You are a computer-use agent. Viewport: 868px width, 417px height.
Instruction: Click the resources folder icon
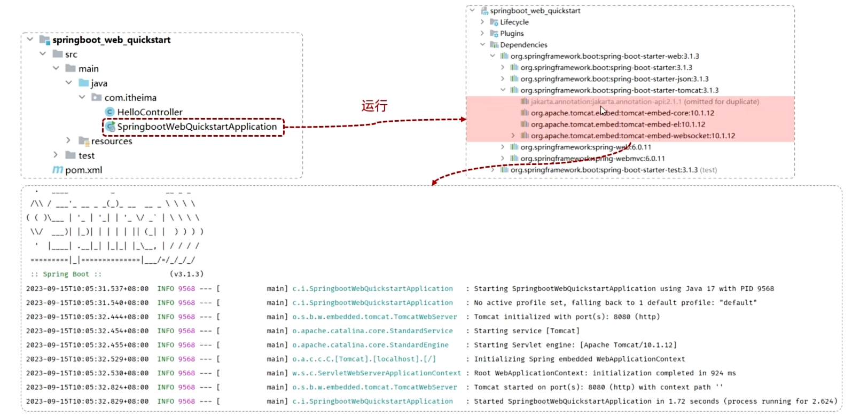tap(84, 141)
